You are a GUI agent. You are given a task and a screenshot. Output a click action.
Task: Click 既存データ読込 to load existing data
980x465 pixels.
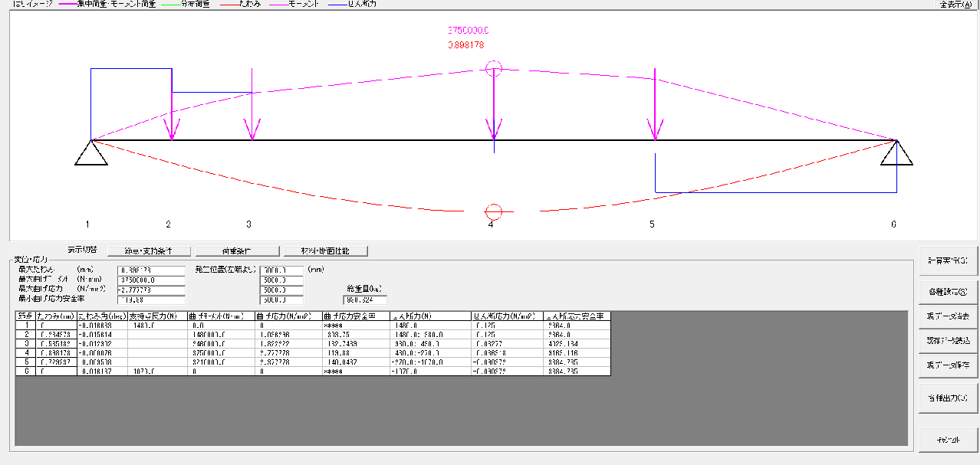pyautogui.click(x=947, y=341)
